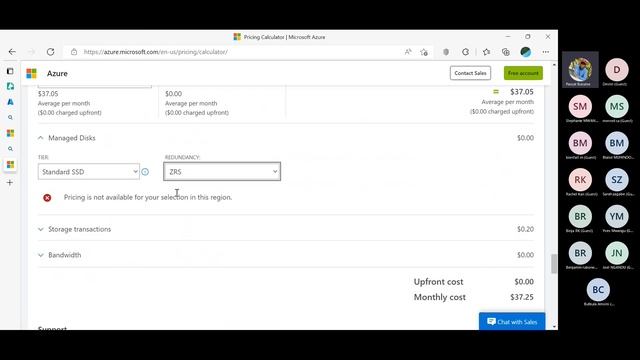Add this page to favorites star icon
640x360 pixels.
pyautogui.click(x=424, y=52)
